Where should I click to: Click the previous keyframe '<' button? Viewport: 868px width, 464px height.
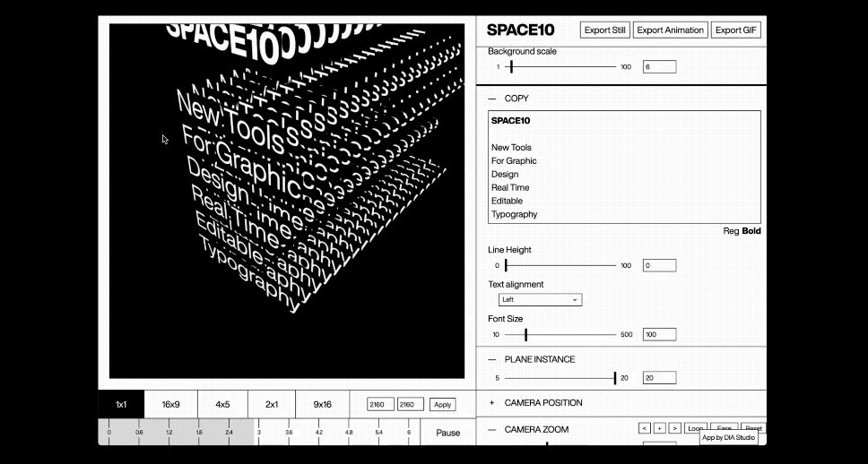[x=645, y=428]
